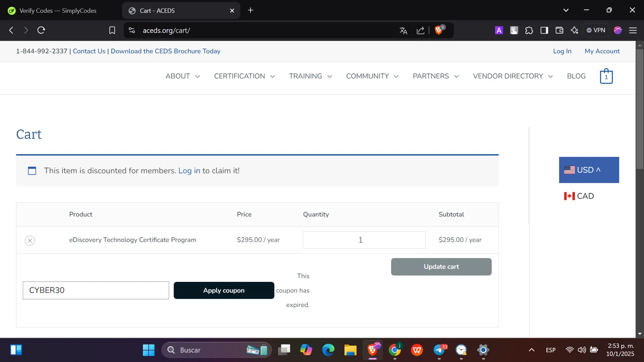
Task: Click the volume speaker tray icon
Action: (x=582, y=350)
